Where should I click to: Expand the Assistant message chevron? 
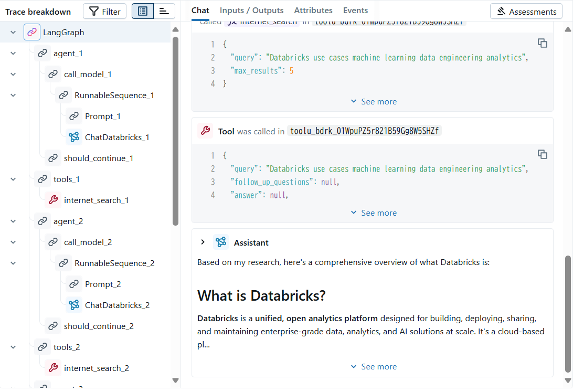tap(203, 242)
